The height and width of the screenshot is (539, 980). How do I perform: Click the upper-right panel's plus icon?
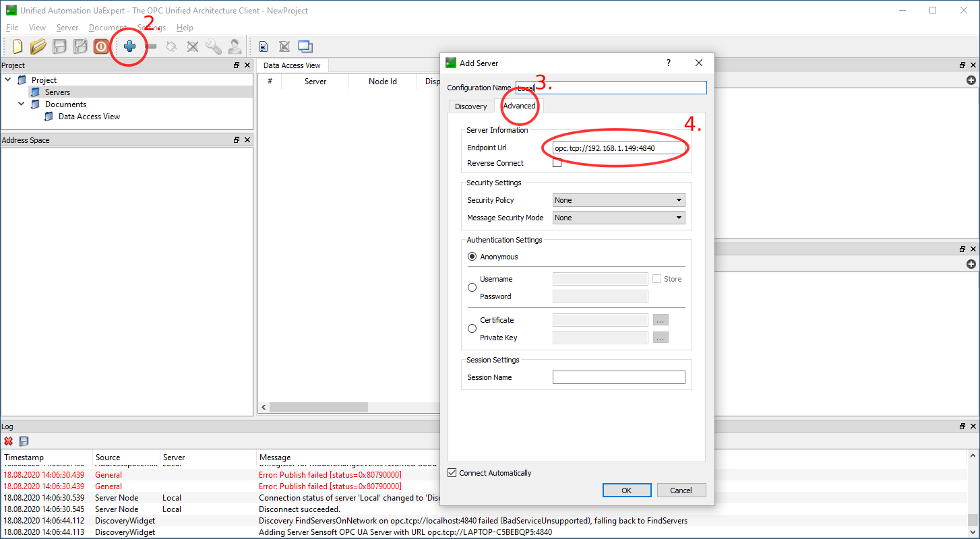(x=971, y=80)
